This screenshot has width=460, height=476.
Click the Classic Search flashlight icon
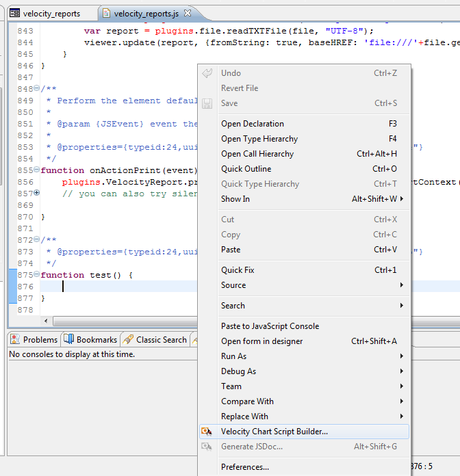pyautogui.click(x=128, y=339)
